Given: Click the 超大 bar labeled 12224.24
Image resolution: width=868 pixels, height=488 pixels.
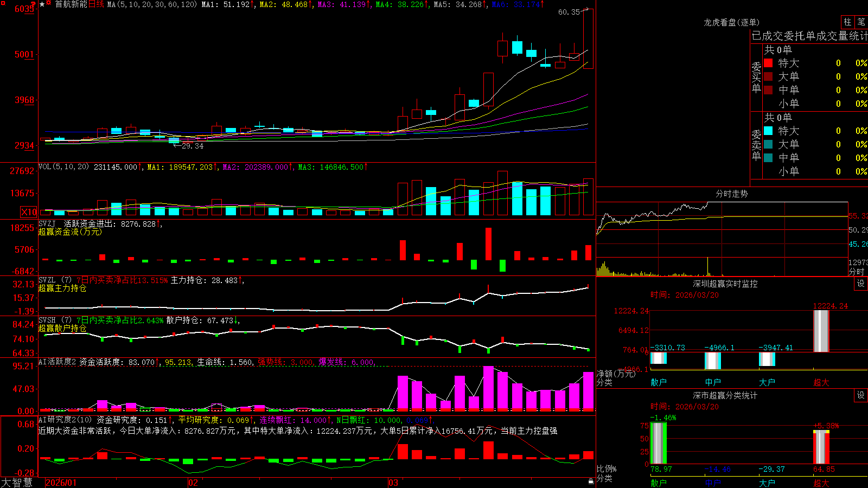Looking at the screenshot, I should click(821, 331).
